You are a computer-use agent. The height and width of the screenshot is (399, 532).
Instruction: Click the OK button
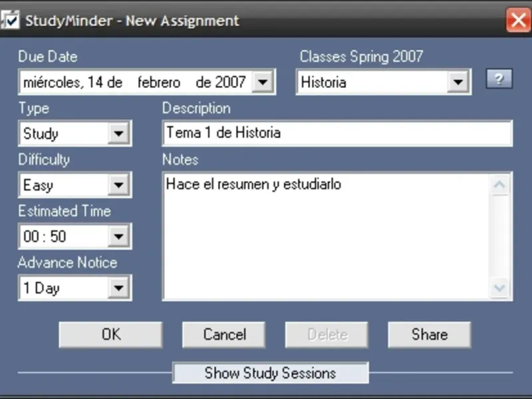[110, 334]
